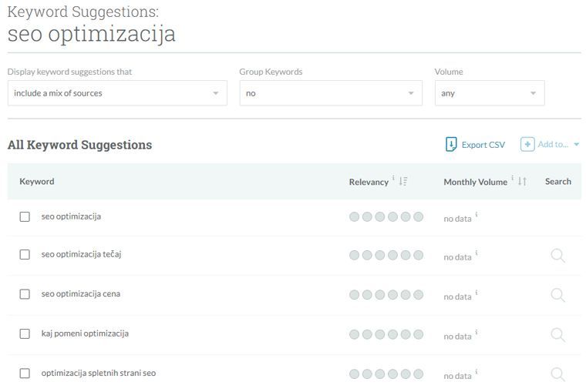Click keyword text optimizacija spletnih strani seo
Viewport: 586px width, 392px height.
tap(98, 373)
